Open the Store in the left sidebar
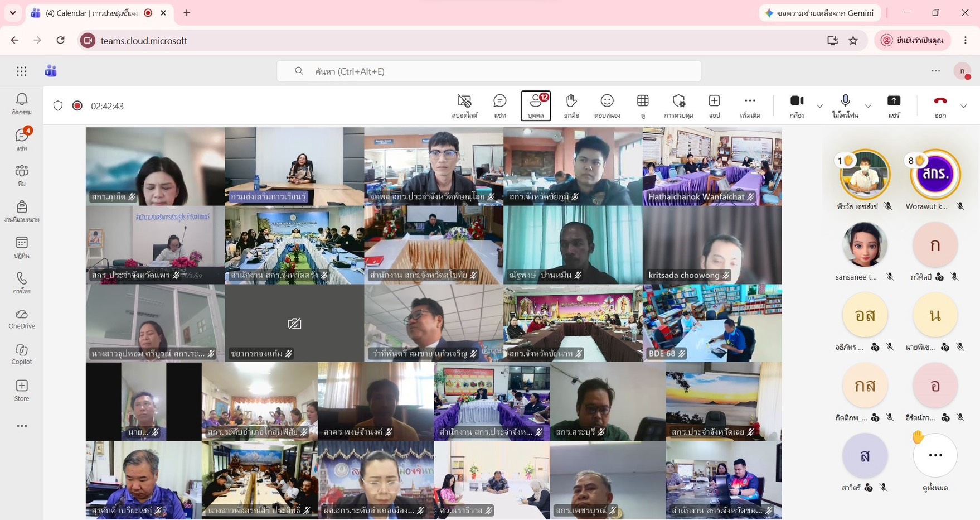The width and height of the screenshot is (980, 520). coord(22,391)
